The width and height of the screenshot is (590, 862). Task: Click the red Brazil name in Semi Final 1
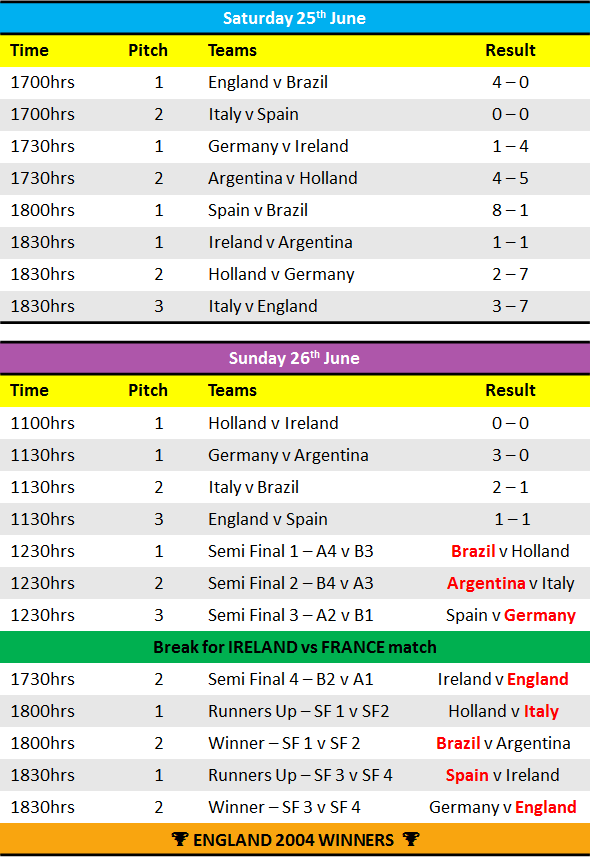473,551
